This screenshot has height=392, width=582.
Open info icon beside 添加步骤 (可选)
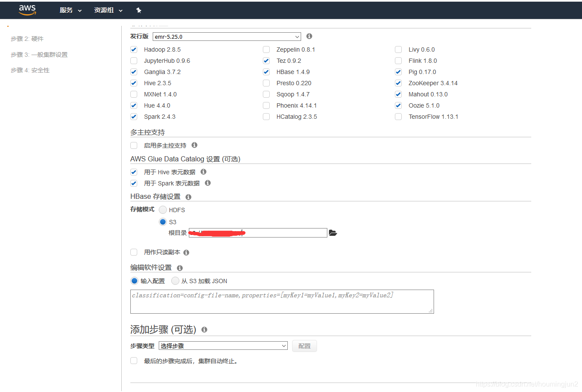click(204, 330)
